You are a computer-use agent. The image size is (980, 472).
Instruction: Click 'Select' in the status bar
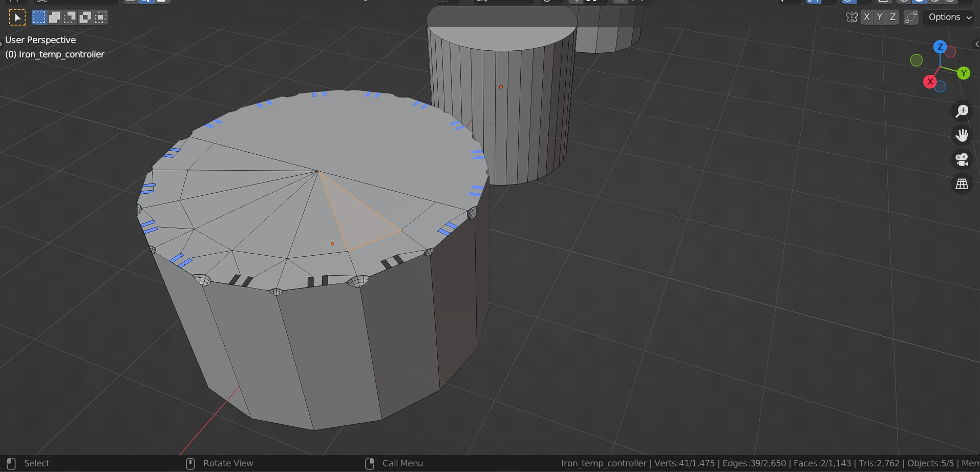coord(37,463)
